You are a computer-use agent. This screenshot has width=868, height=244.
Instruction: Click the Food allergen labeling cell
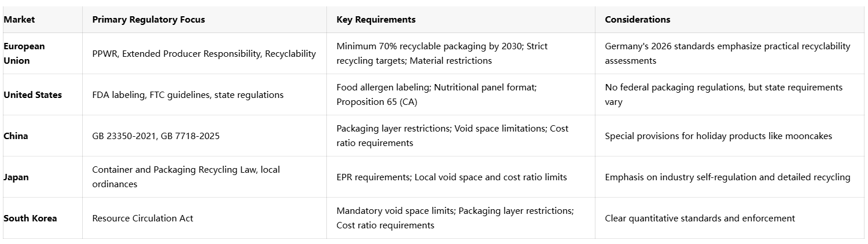[x=436, y=94]
